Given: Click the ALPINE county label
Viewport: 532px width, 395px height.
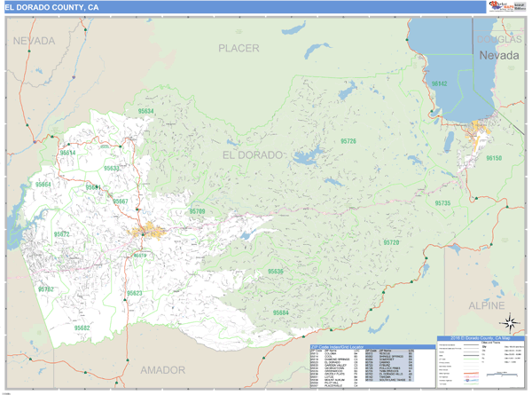Looking at the screenshot, I should pyautogui.click(x=487, y=305).
